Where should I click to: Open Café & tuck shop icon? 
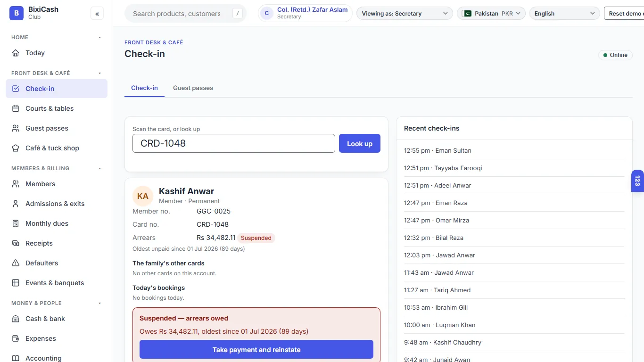click(x=16, y=148)
